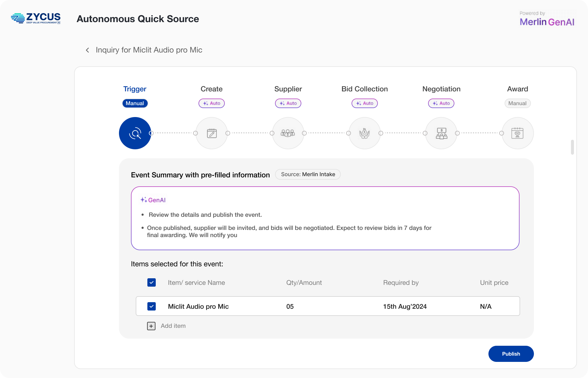Click the Event Summary with pre-filled information heading

pyautogui.click(x=200, y=175)
